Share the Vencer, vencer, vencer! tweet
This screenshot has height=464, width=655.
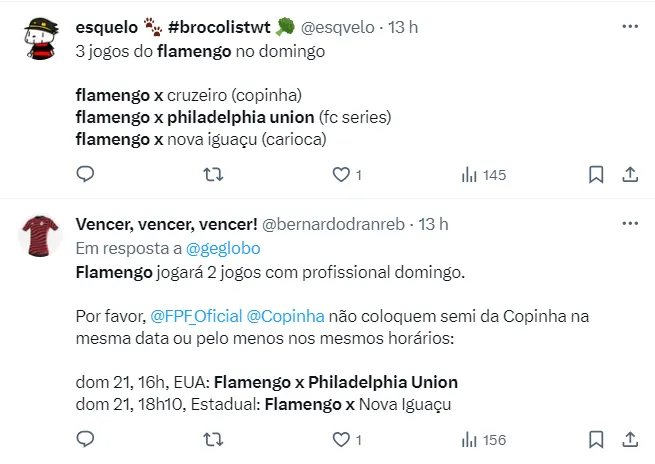point(630,439)
